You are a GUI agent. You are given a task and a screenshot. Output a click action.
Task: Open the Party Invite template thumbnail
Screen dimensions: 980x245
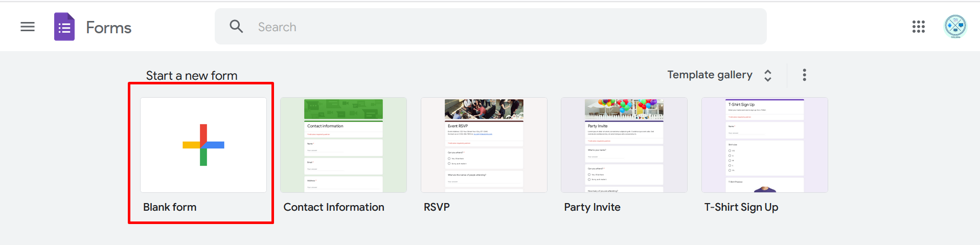624,145
